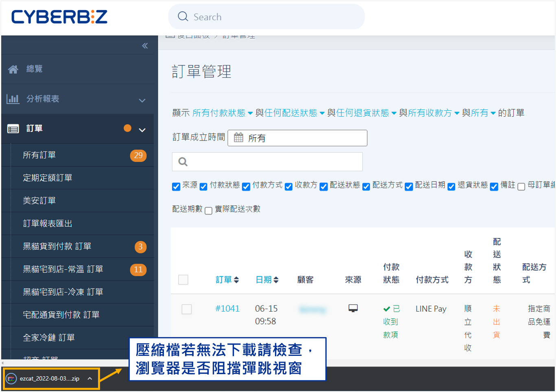Select the checkbox for order #1041 row
The width and height of the screenshot is (556, 392).
187,309
